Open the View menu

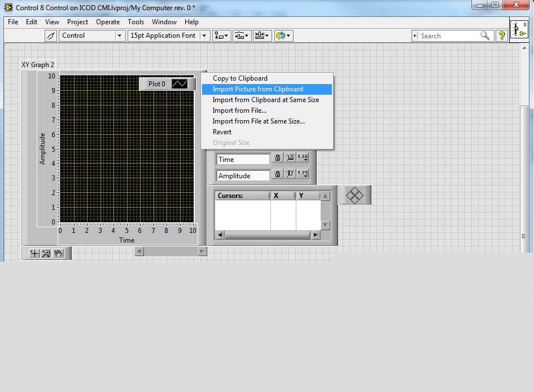click(x=52, y=22)
